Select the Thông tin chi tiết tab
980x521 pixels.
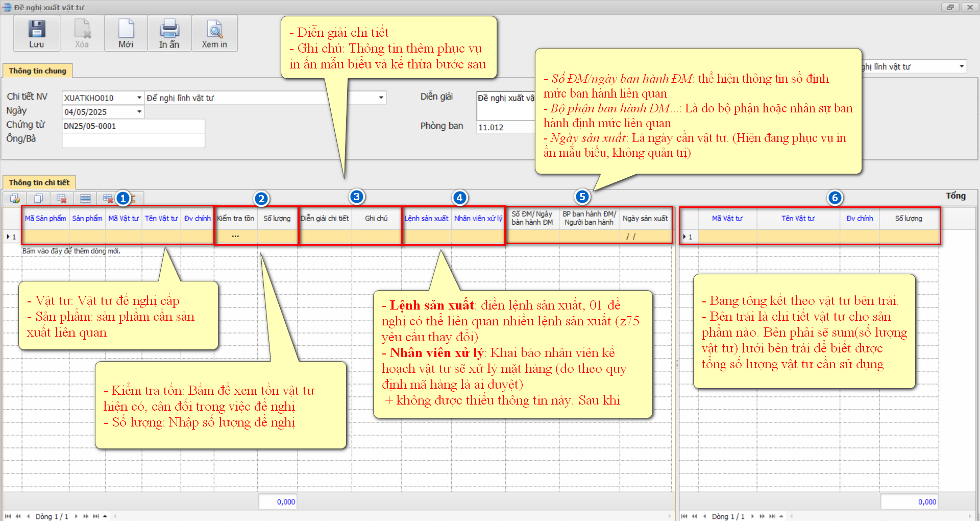[39, 183]
